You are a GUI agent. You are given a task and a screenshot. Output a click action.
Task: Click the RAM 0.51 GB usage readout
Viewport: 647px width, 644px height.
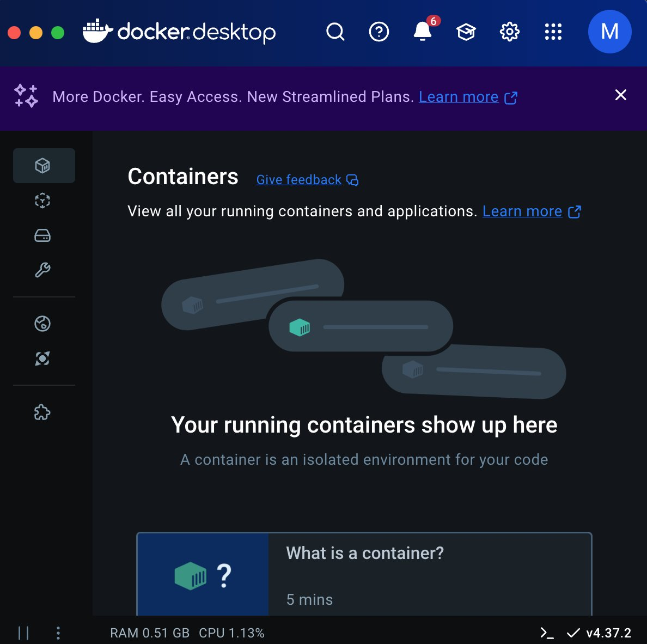pos(150,633)
